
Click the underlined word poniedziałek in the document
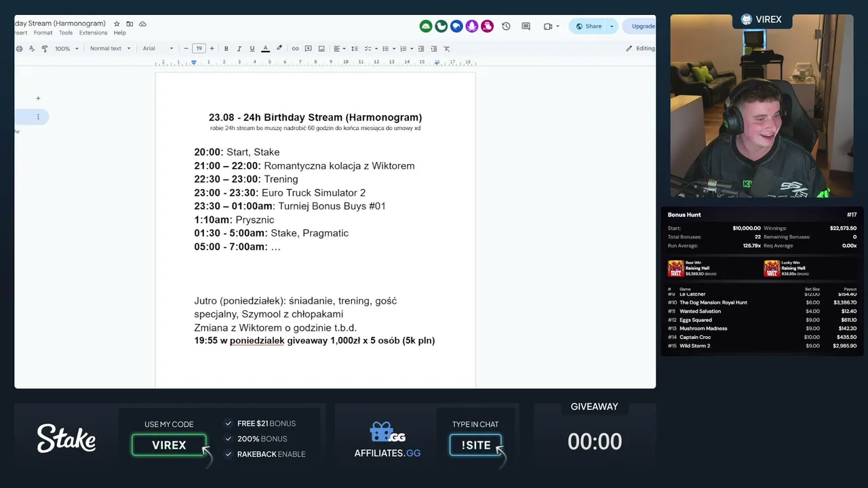(x=257, y=340)
